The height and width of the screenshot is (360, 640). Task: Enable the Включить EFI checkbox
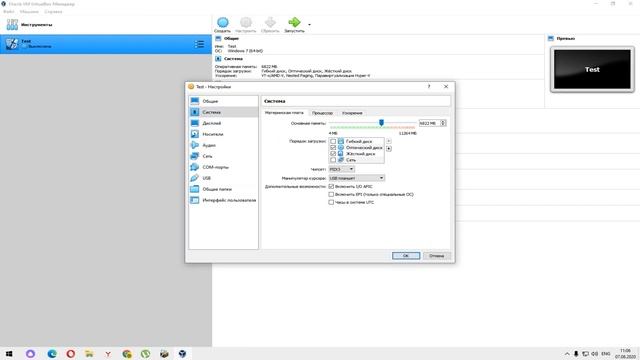[x=331, y=194]
